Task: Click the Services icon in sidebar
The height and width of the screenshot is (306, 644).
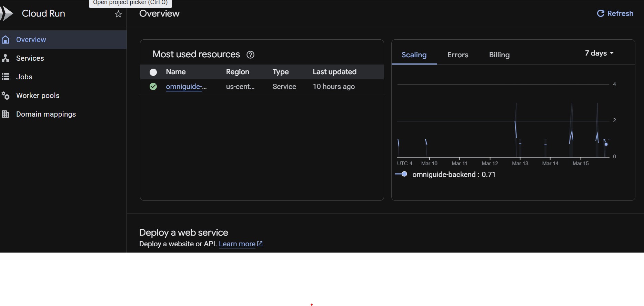Action: [5, 58]
